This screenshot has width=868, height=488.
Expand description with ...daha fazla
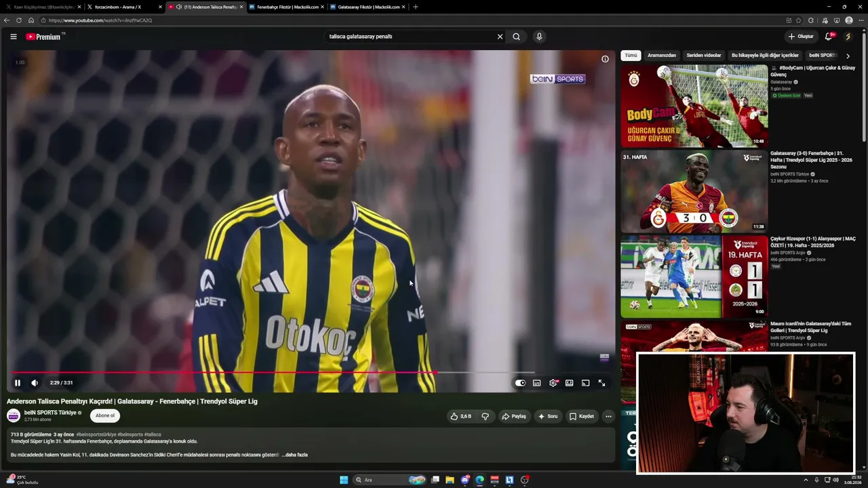pyautogui.click(x=295, y=455)
